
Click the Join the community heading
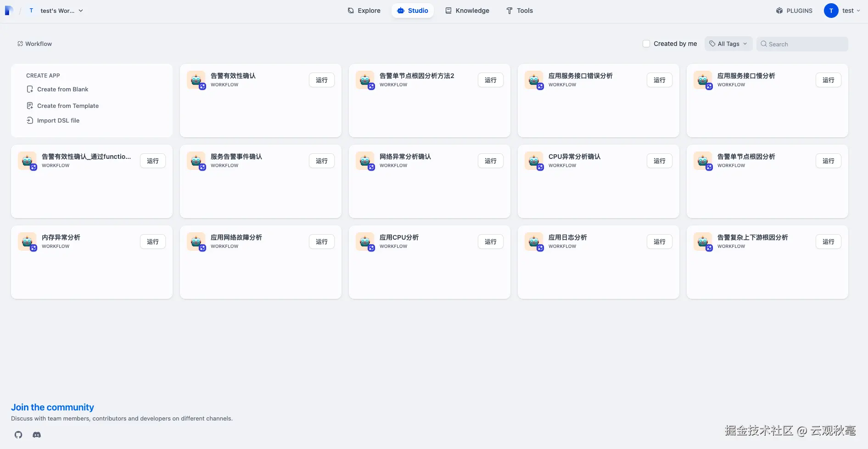(x=52, y=407)
